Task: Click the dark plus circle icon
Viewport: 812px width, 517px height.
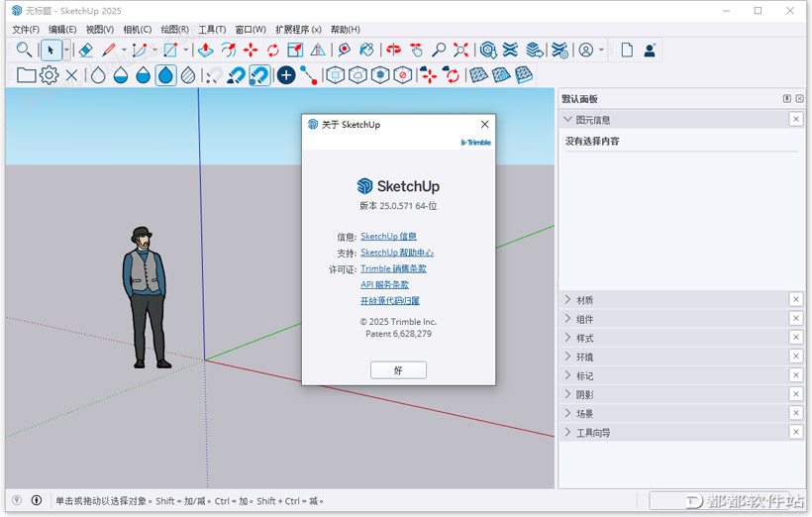Action: click(286, 75)
